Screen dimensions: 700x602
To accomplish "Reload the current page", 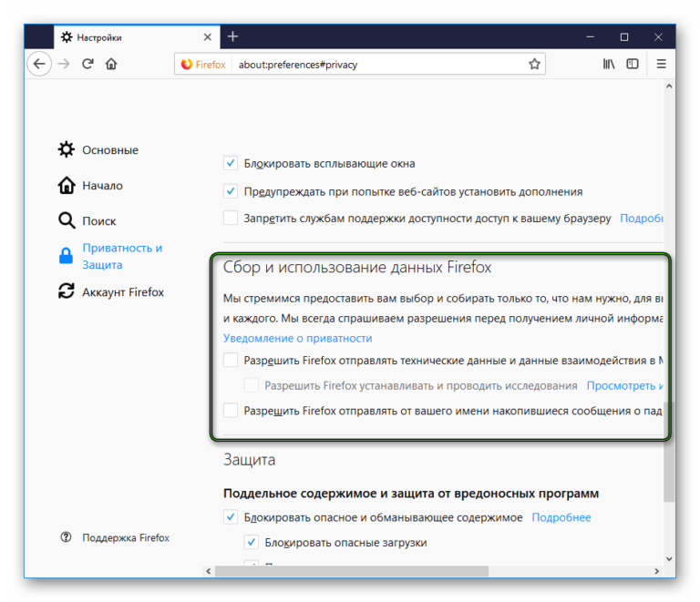I will tap(87, 64).
